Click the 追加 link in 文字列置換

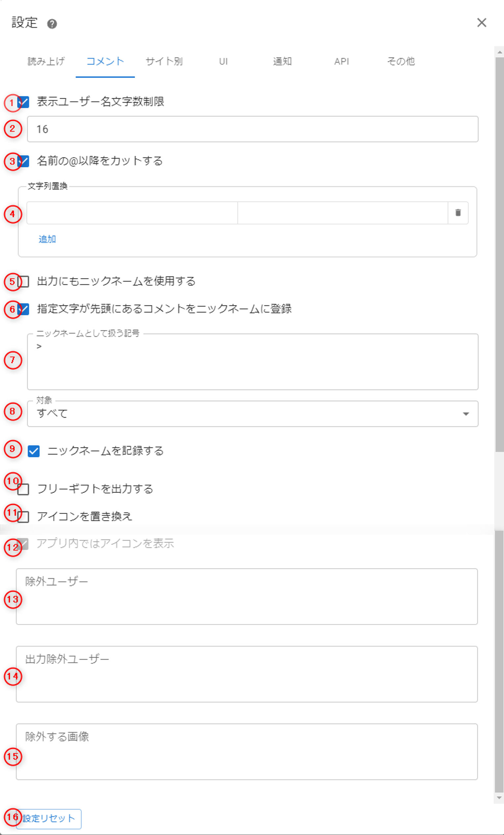click(x=47, y=239)
